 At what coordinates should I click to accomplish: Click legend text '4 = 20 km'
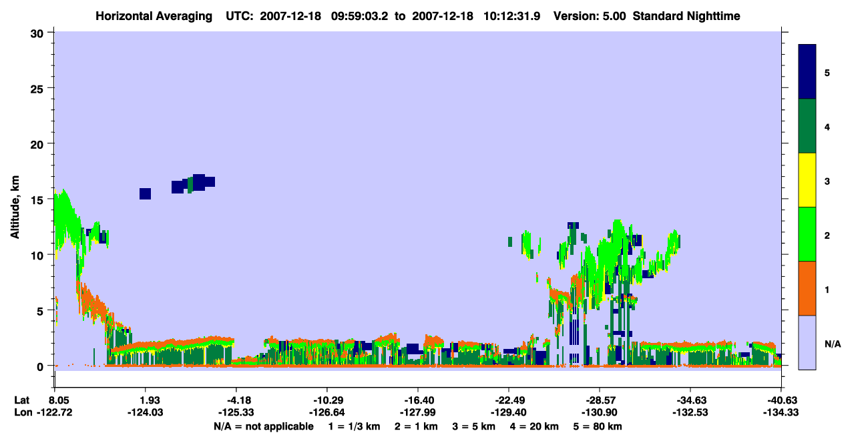[535, 426]
